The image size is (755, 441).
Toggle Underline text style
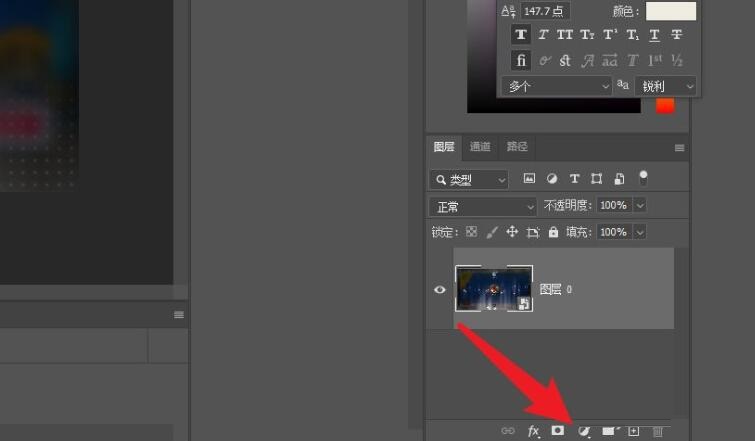pyautogui.click(x=654, y=35)
